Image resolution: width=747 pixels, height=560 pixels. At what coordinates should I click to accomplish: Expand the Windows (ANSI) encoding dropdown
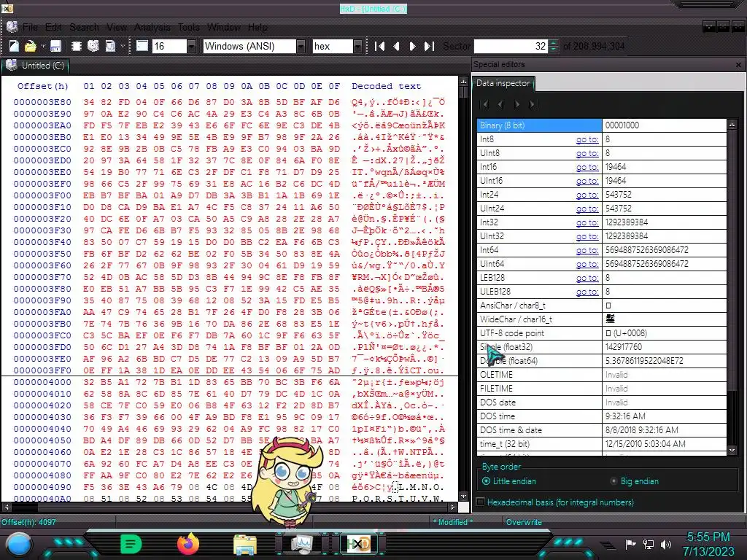click(301, 46)
